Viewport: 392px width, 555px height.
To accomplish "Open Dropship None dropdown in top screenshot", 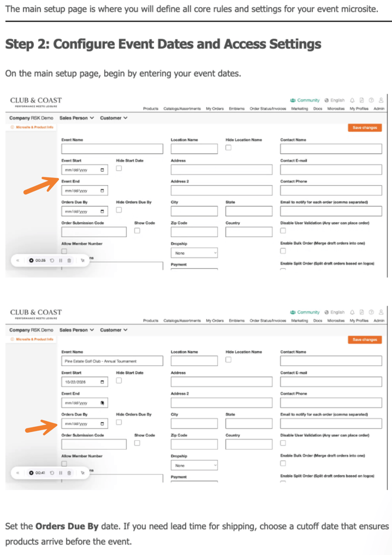I will pos(194,253).
